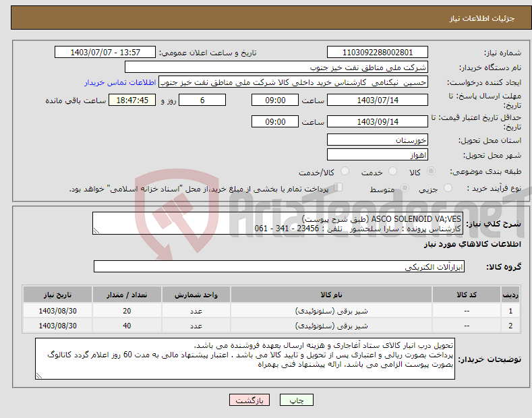Screen dimensions: 532x418
Task: Click the delivery city field اهواز
Action: click(x=378, y=154)
